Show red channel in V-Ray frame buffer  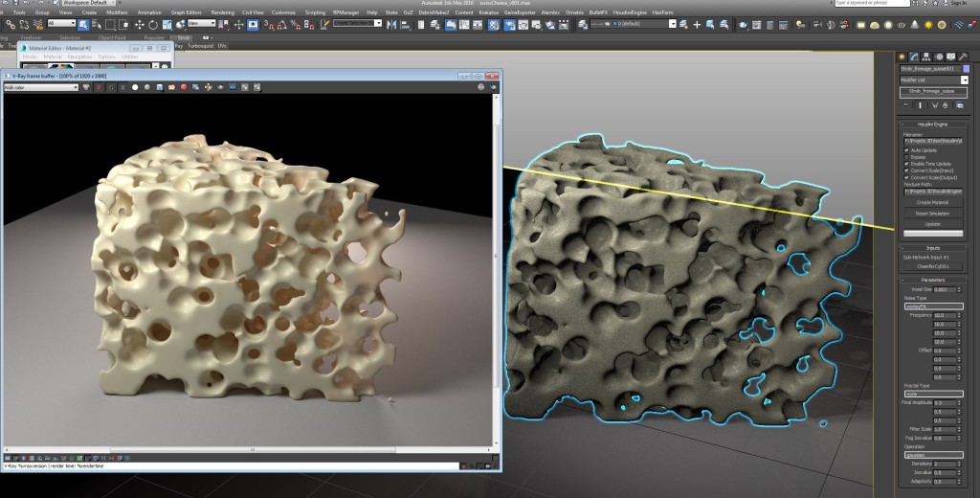click(100, 87)
